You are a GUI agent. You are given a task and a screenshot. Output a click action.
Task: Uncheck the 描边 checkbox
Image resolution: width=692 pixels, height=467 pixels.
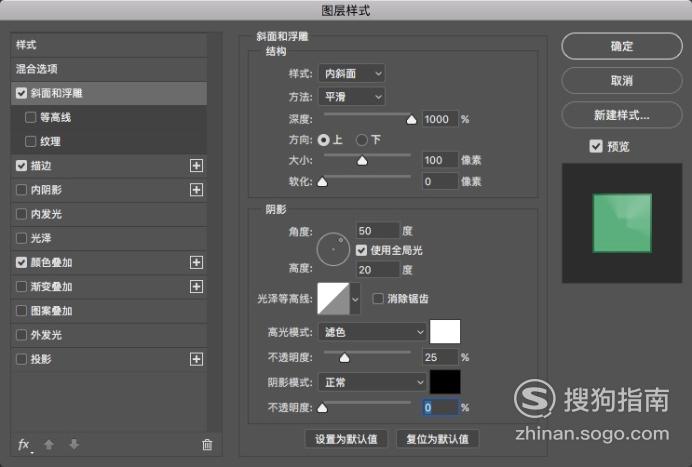click(x=21, y=166)
